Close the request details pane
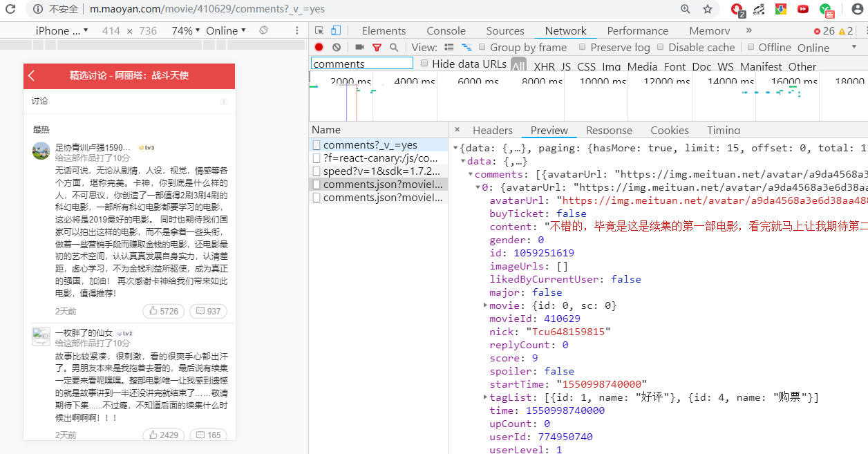The width and height of the screenshot is (868, 454). [x=457, y=130]
